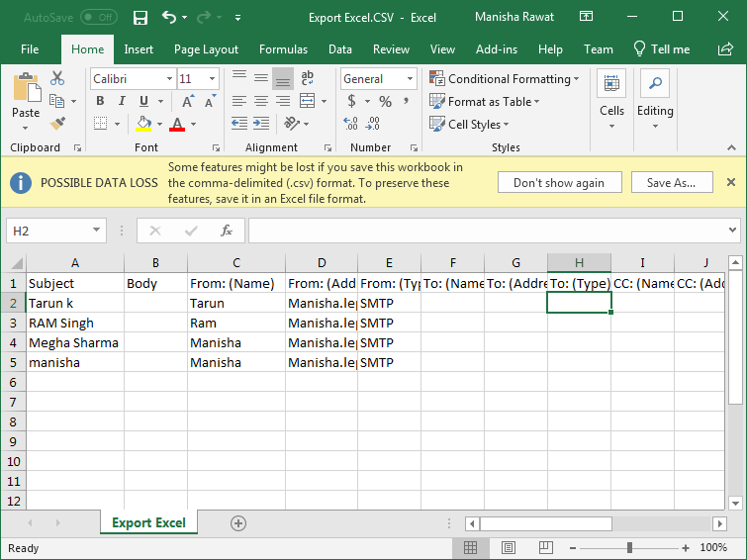Click Decrease Decimal icon
747x560 pixels.
tap(373, 124)
